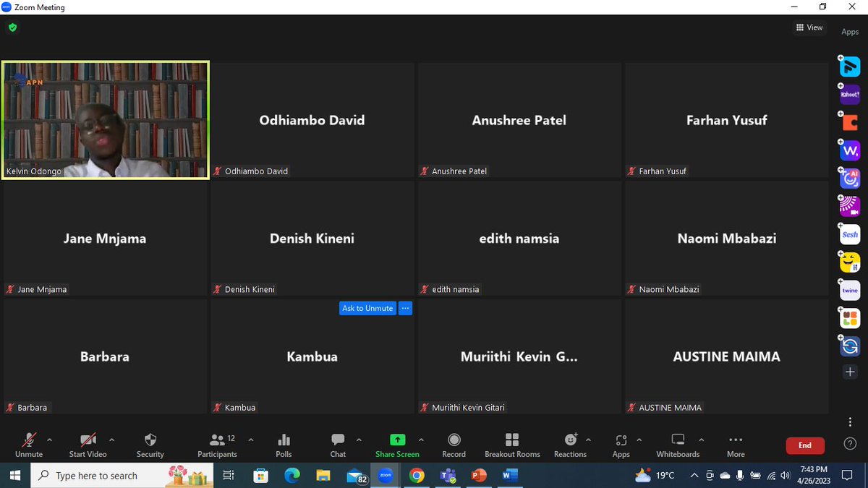Select Kelvin Odongo's video tile
This screenshot has width=868, height=488.
106,120
